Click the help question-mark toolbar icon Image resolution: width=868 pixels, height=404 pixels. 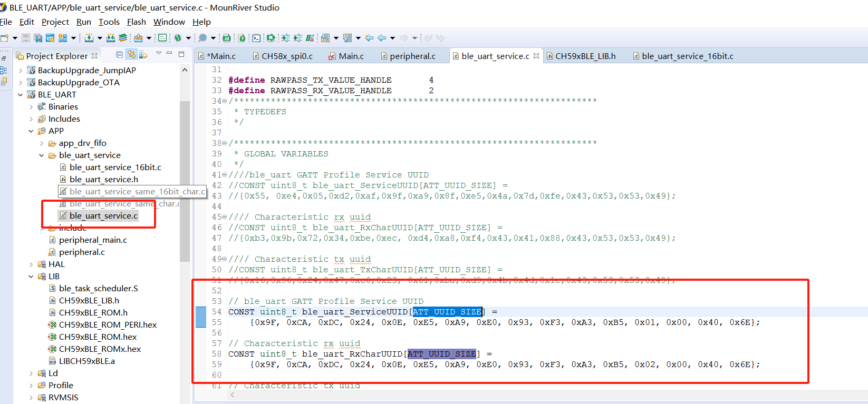pos(242,38)
